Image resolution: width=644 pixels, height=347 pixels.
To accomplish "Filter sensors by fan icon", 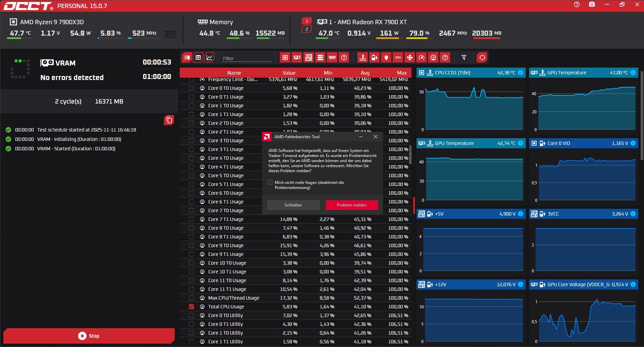I will click(x=410, y=57).
